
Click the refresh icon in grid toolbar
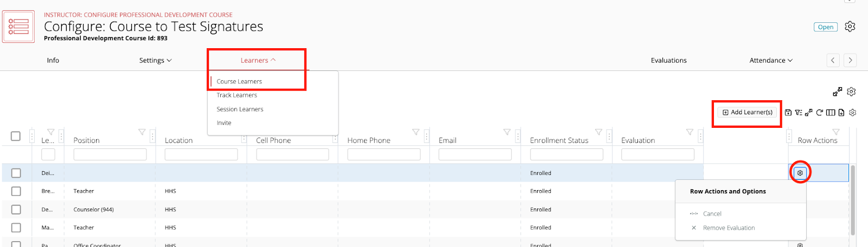(x=819, y=113)
